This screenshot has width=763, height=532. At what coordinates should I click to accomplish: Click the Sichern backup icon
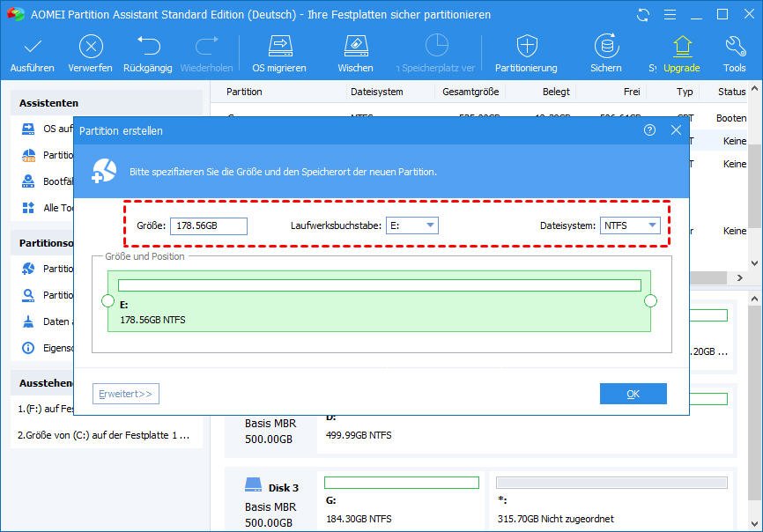606,46
